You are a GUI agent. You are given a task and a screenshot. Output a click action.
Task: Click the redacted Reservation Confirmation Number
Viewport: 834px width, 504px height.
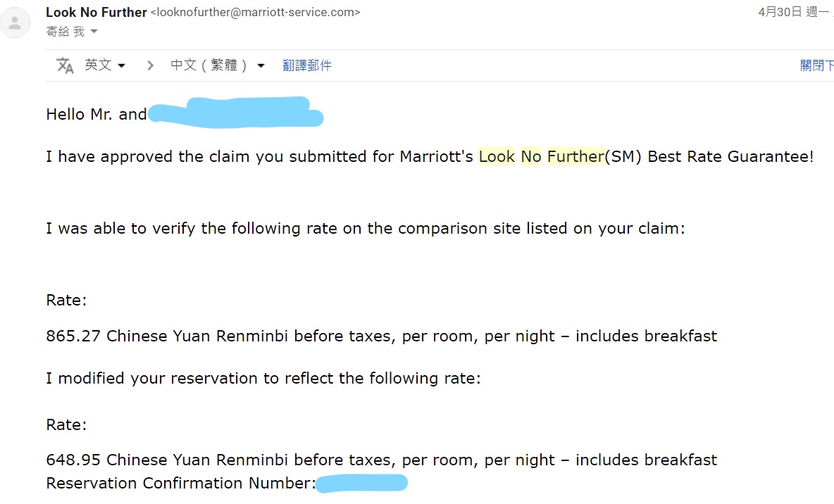tap(361, 483)
